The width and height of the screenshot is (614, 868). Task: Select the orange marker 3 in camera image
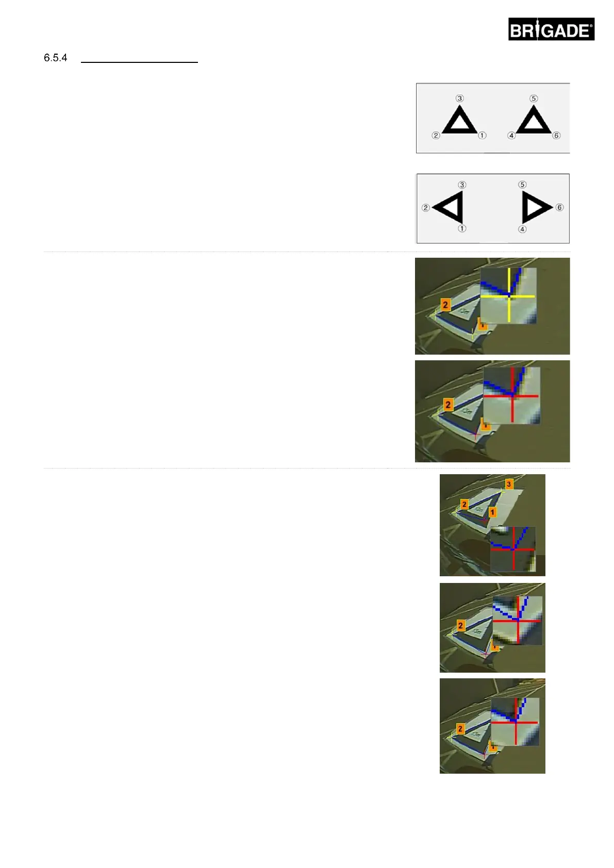tap(509, 484)
